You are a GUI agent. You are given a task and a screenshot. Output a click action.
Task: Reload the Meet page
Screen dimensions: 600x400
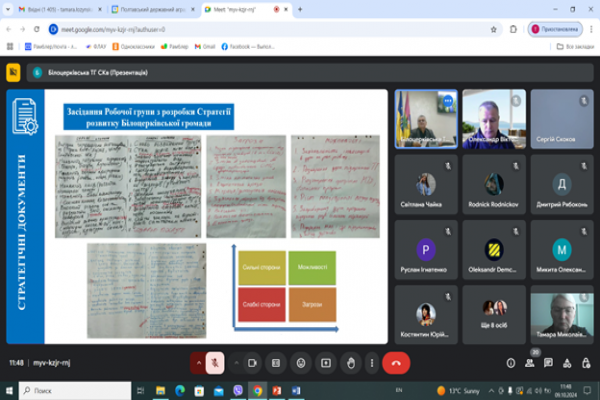37,29
